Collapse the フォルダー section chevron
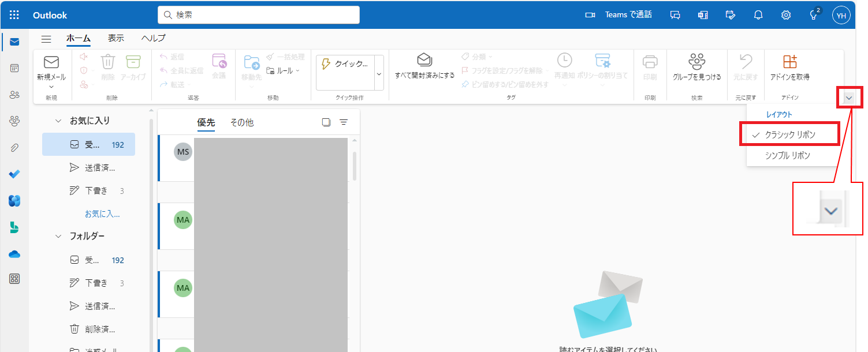 (x=58, y=236)
